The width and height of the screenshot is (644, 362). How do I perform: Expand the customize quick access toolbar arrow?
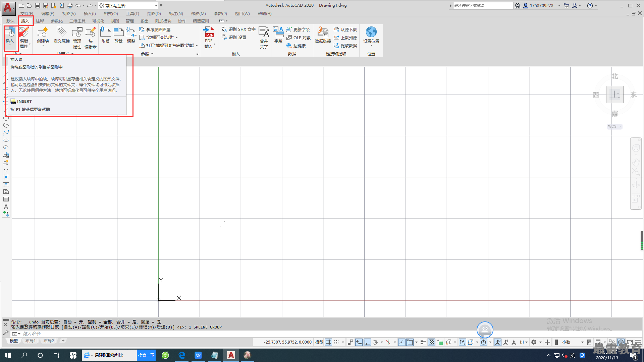pyautogui.click(x=161, y=6)
